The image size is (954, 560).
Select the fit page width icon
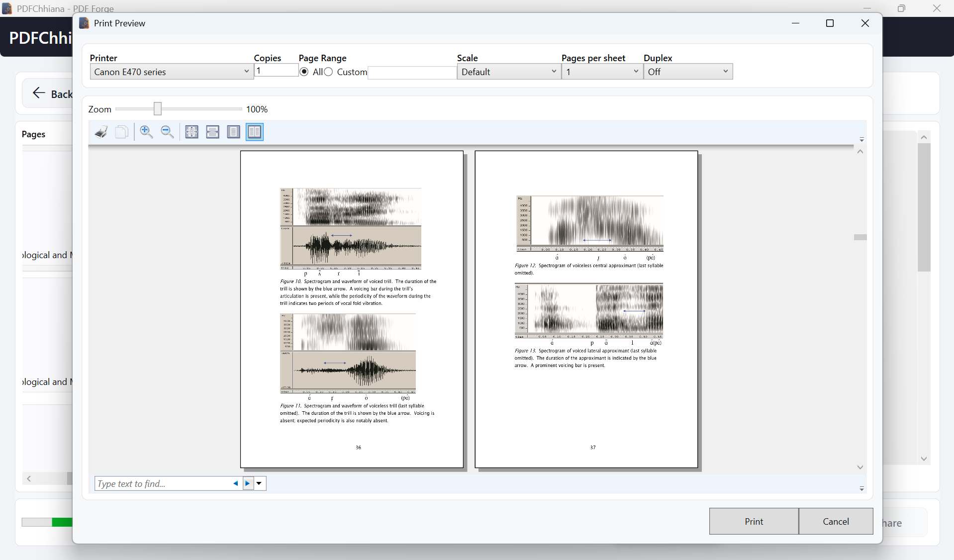[212, 132]
